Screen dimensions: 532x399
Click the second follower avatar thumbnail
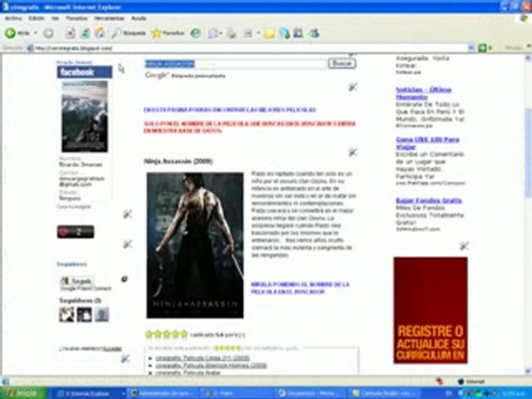[x=84, y=314]
